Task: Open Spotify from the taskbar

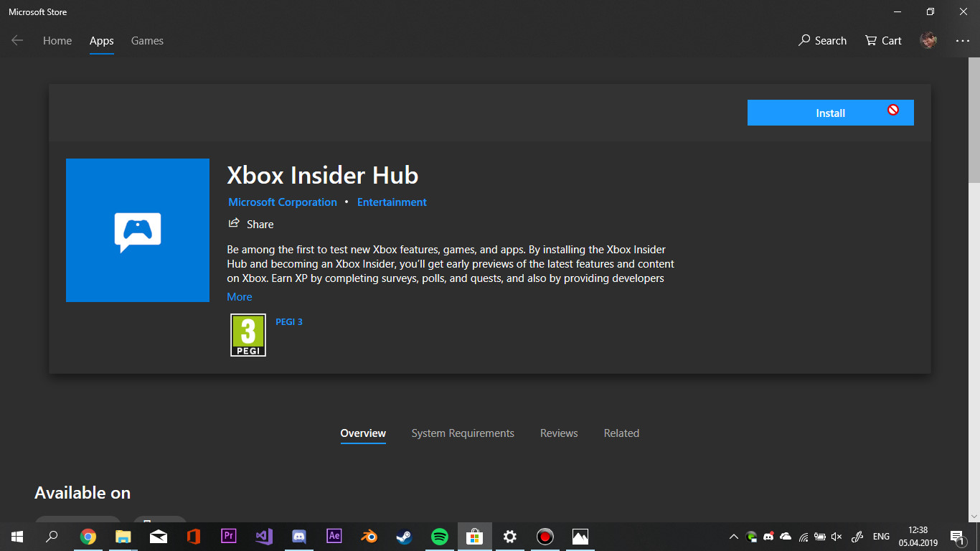Action: pyautogui.click(x=440, y=537)
